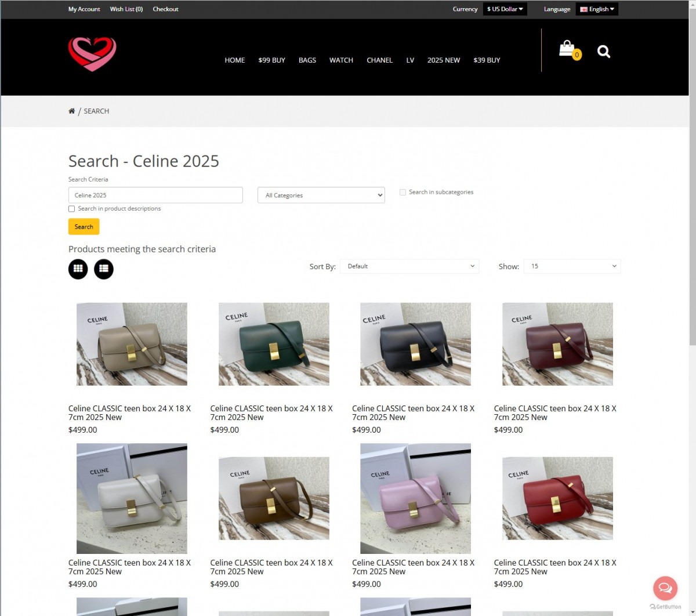The height and width of the screenshot is (616, 696).
Task: Click the Search Criteria input field
Action: [155, 195]
